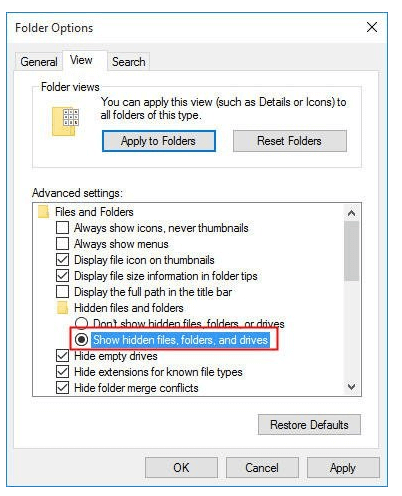Check the Always show menus option
This screenshot has width=402, height=496.
pos(63,244)
